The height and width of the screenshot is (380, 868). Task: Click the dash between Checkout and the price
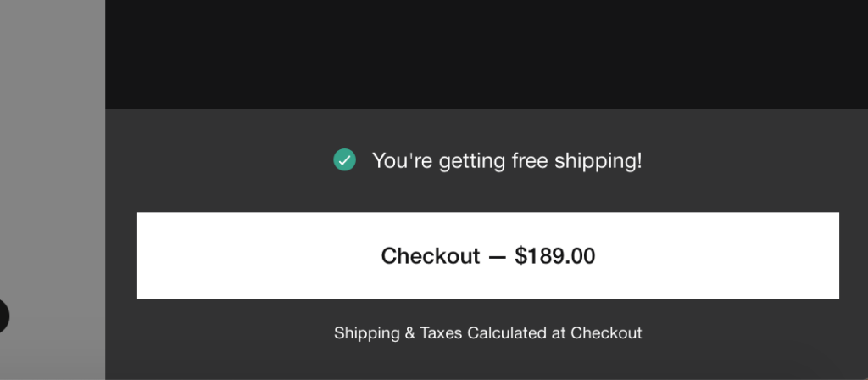pos(497,256)
